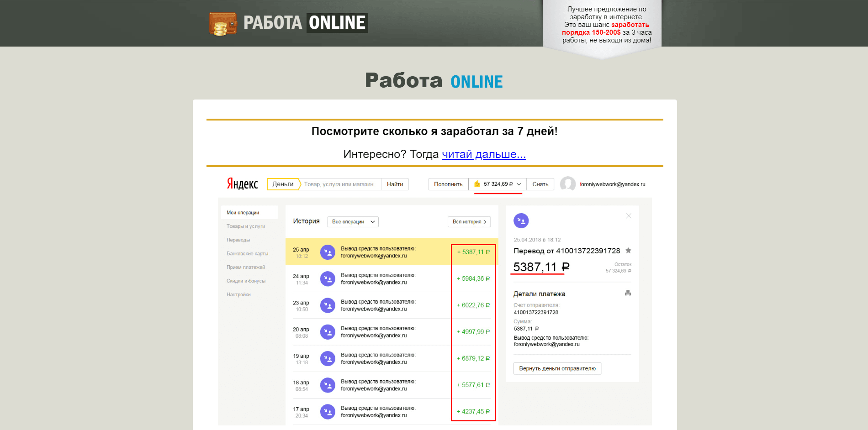Click the Яндекс logo
This screenshot has height=430, width=868.
242,184
